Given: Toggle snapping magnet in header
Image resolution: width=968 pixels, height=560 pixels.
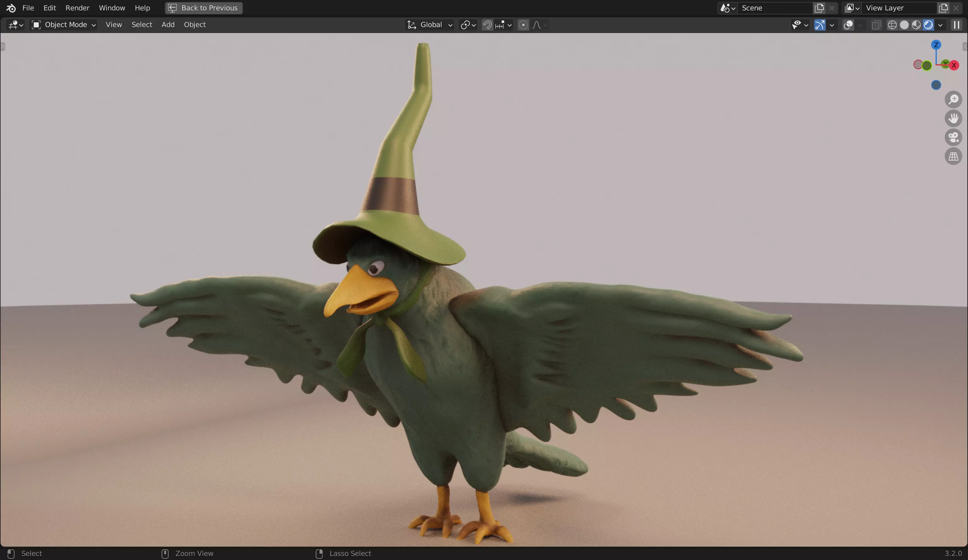Looking at the screenshot, I should click(x=487, y=25).
